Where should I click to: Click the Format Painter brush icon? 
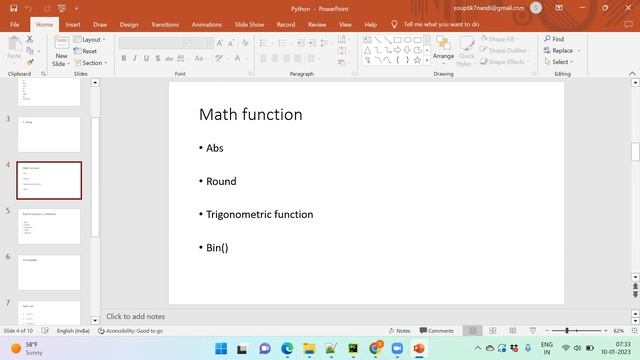coord(30,62)
